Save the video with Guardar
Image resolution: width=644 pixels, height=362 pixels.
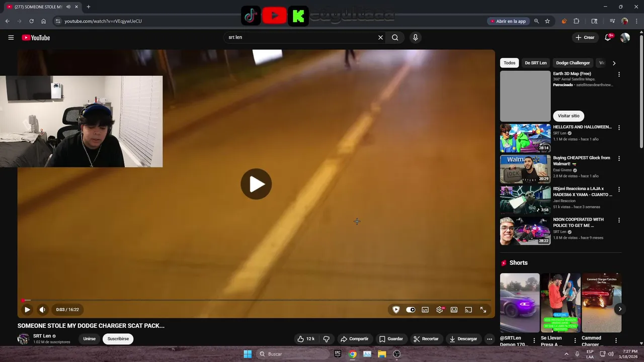[x=391, y=339]
